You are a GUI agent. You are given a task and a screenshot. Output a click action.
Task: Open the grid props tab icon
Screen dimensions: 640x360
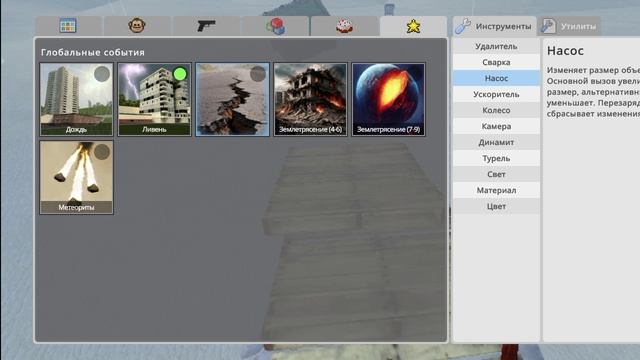[68, 26]
